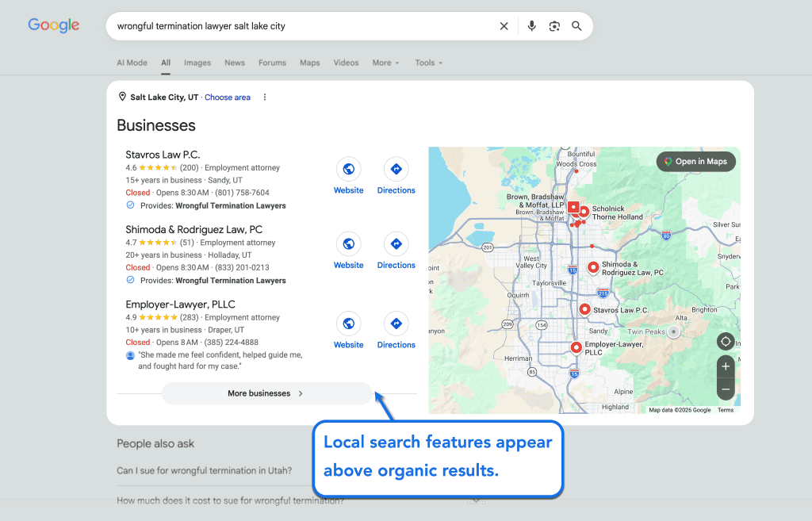
Task: Expand 'How much does it cost to sue' question
Action: (x=231, y=500)
